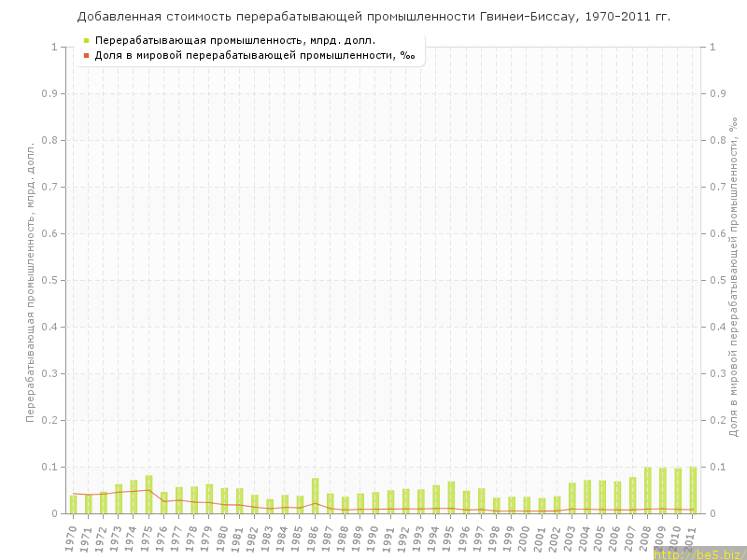Click the green bar for 2011
Viewport: 747px width, 560px height.
[x=693, y=490]
